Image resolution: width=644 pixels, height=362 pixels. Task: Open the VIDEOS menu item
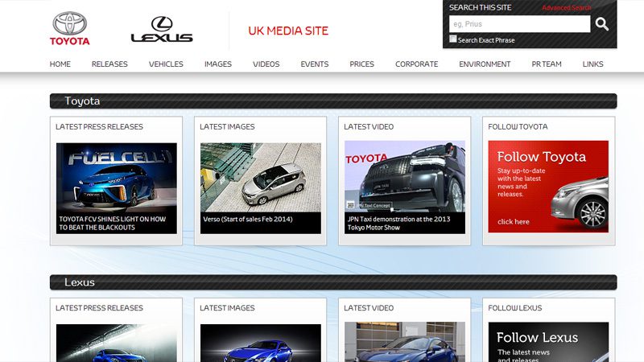click(266, 64)
